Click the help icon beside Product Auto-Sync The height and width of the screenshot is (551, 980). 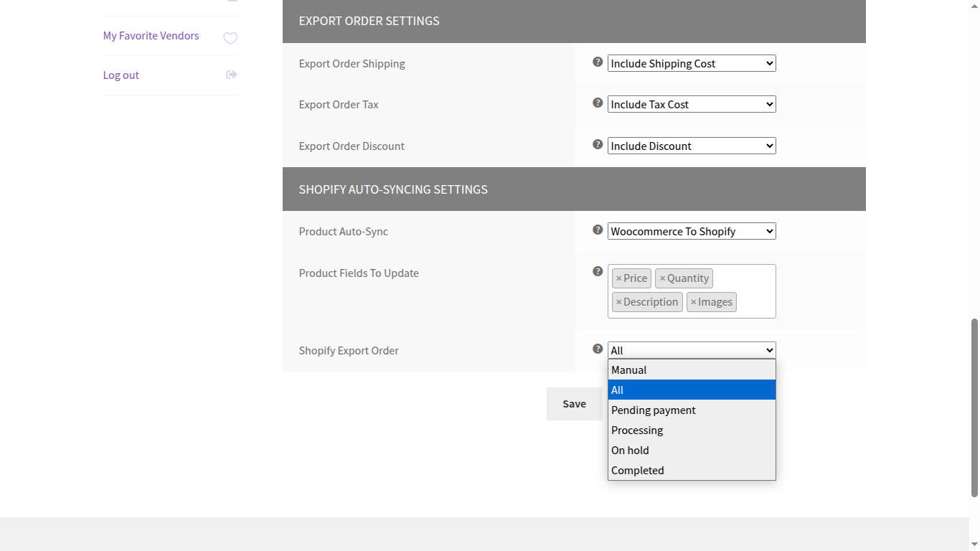598,230
